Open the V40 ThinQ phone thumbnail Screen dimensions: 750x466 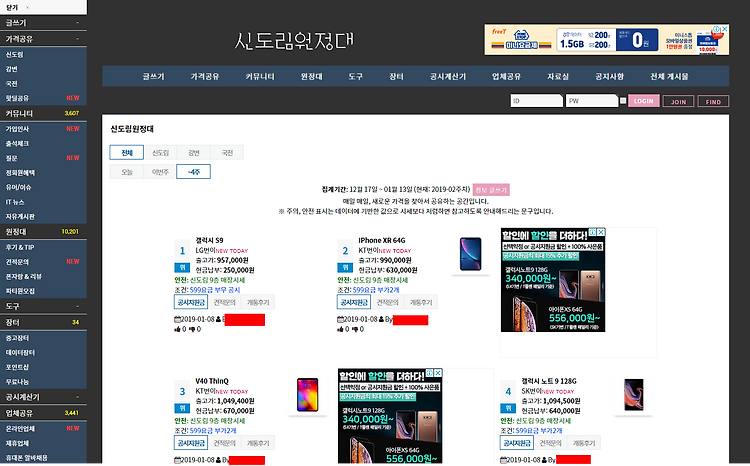(x=307, y=395)
